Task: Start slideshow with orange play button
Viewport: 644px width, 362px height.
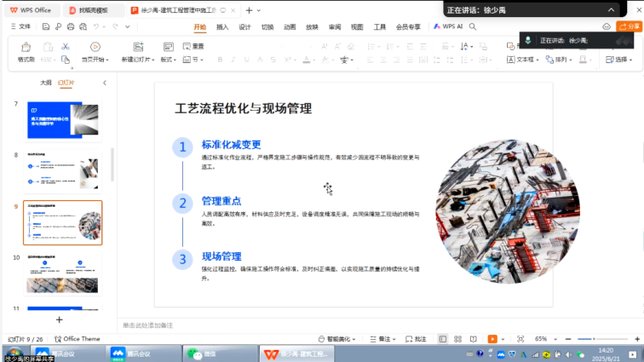Action: [x=492, y=339]
